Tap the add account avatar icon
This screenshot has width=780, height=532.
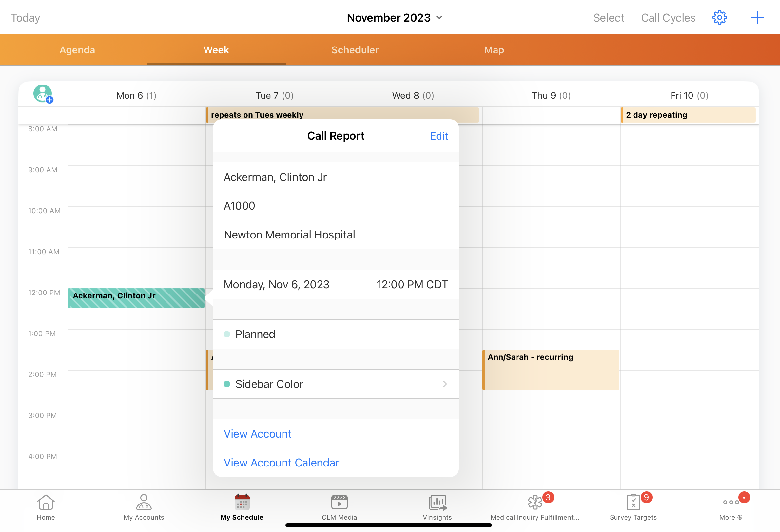(x=43, y=94)
